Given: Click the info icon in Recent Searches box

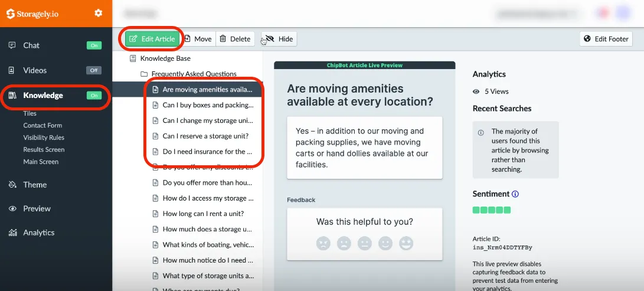Looking at the screenshot, I should [481, 133].
